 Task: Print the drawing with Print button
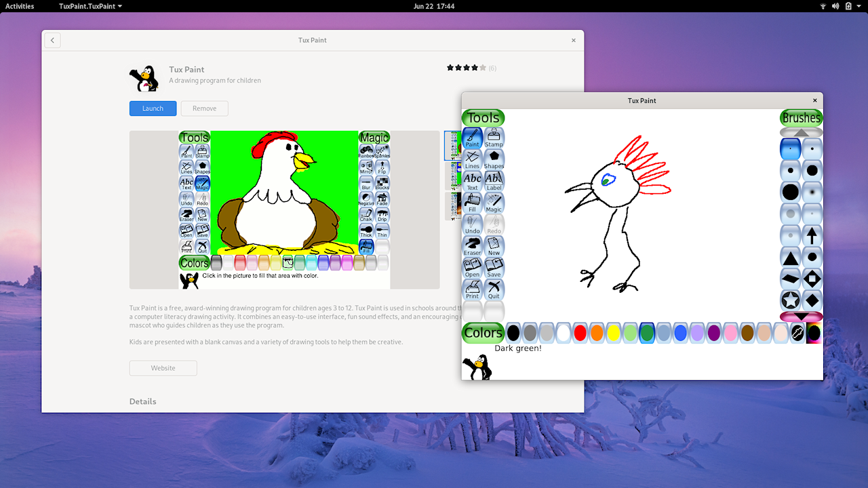473,289
